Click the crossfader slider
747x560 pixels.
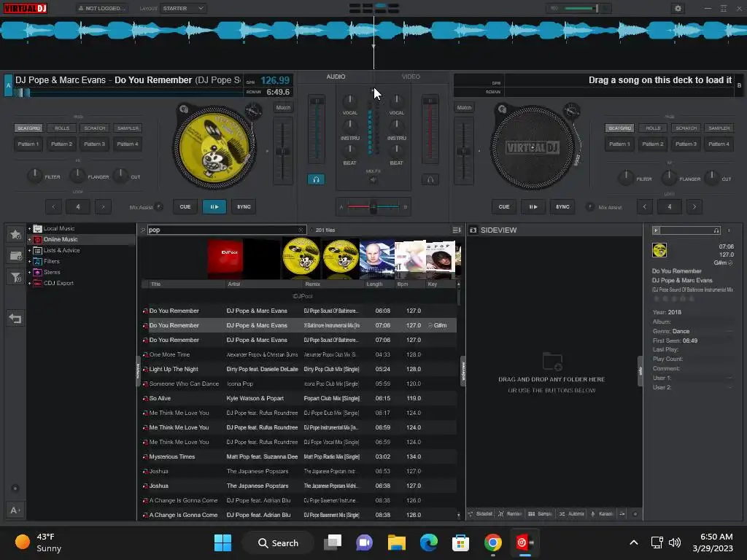(373, 206)
